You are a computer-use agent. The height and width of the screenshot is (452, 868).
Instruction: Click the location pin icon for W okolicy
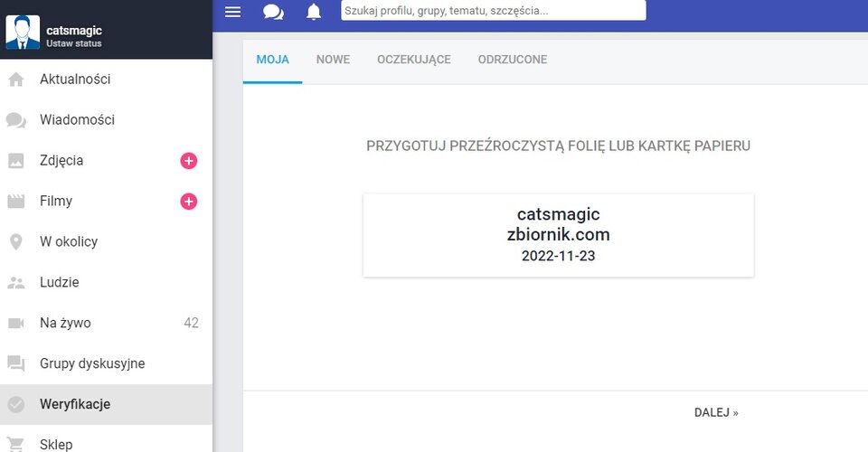15,242
